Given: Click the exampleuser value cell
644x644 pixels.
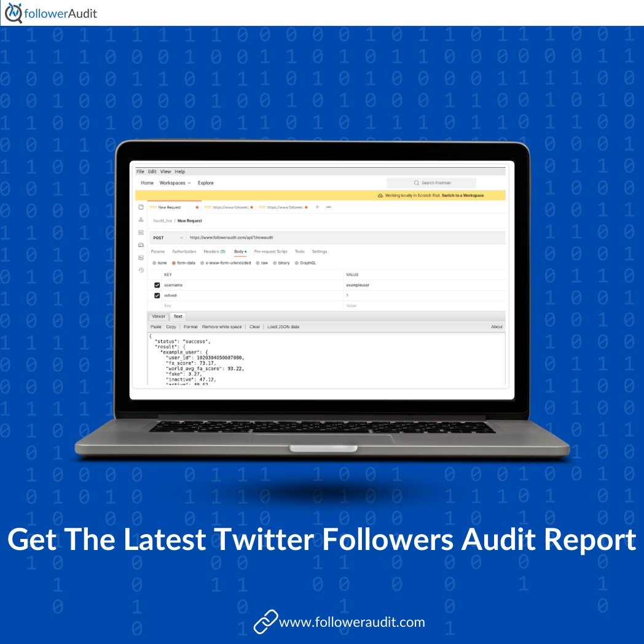Looking at the screenshot, I should (x=424, y=285).
